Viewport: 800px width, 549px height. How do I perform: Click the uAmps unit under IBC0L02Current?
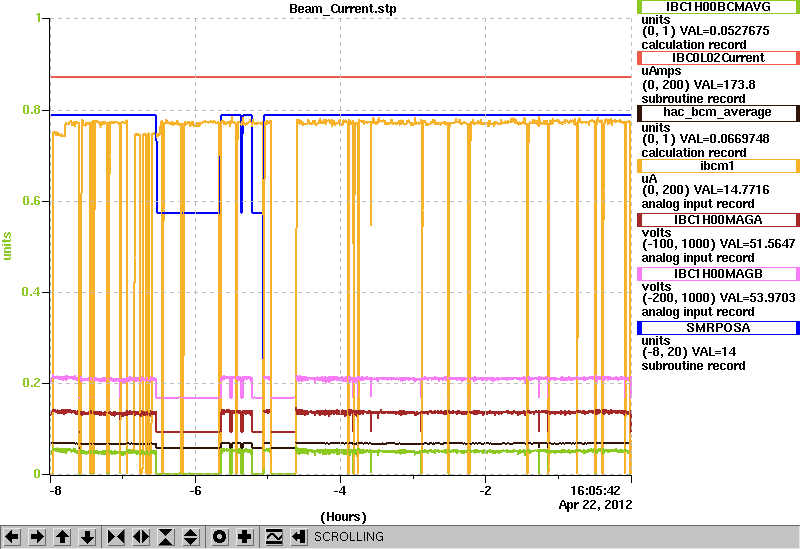tap(661, 71)
